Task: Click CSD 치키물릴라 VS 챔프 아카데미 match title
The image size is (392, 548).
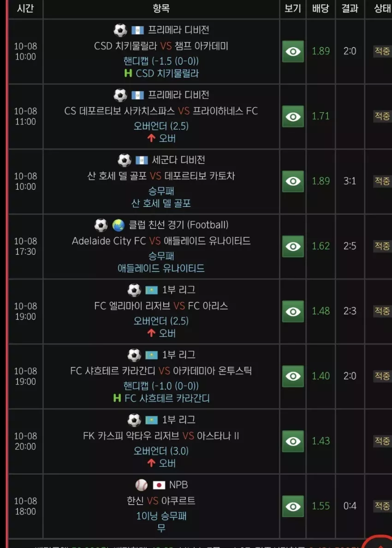Action: tap(161, 46)
